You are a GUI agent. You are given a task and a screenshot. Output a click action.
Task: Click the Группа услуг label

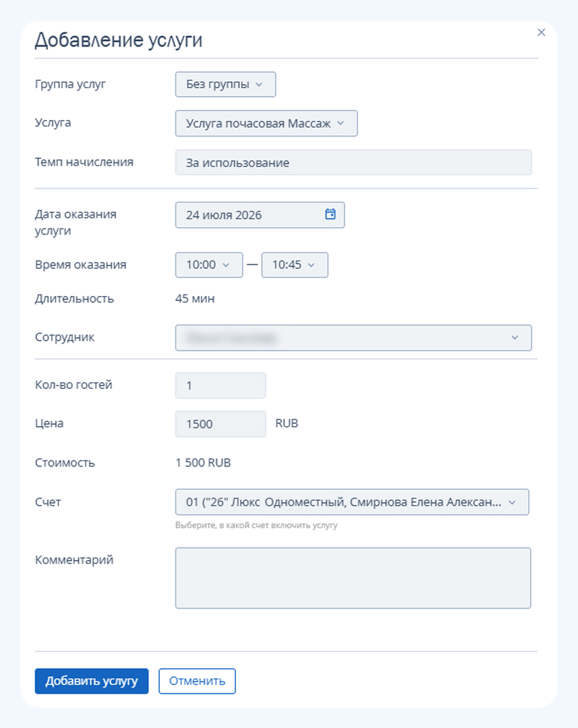click(x=70, y=84)
